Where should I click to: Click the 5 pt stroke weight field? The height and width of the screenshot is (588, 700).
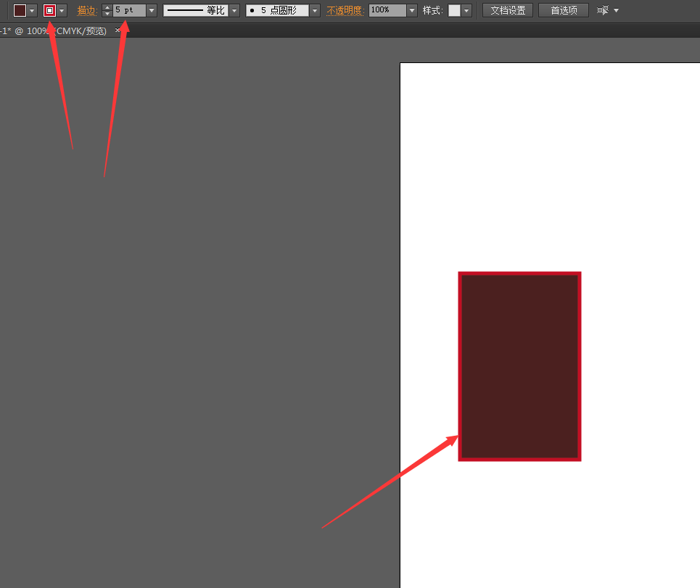[x=129, y=10]
